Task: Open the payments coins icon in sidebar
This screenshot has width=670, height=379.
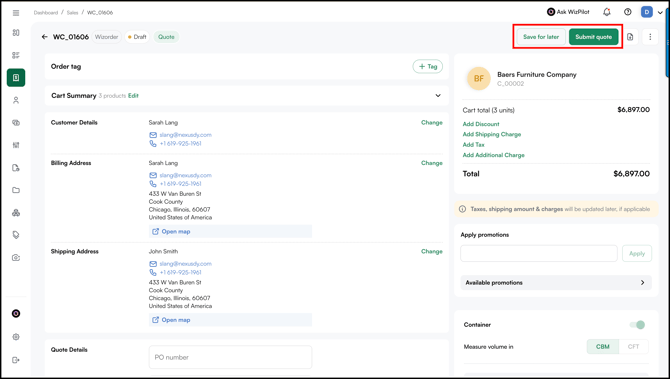Action: [x=16, y=123]
